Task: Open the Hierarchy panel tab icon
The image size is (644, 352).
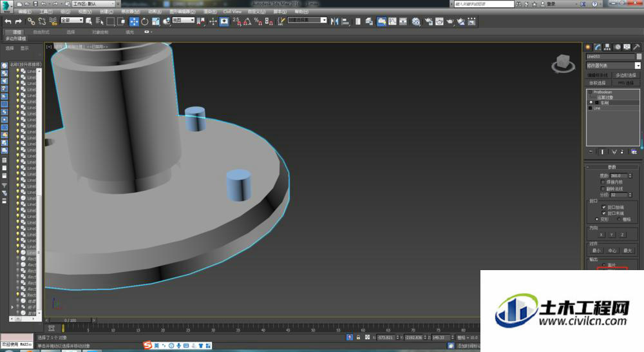Action: pyautogui.click(x=607, y=47)
